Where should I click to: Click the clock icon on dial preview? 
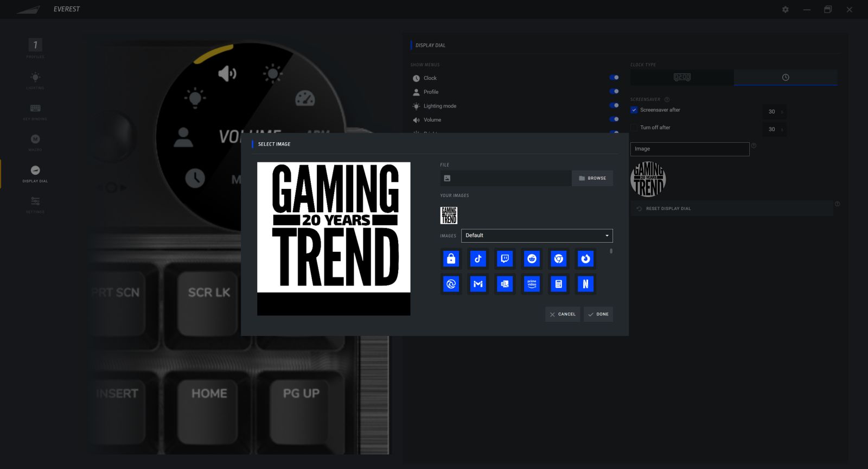click(x=195, y=178)
